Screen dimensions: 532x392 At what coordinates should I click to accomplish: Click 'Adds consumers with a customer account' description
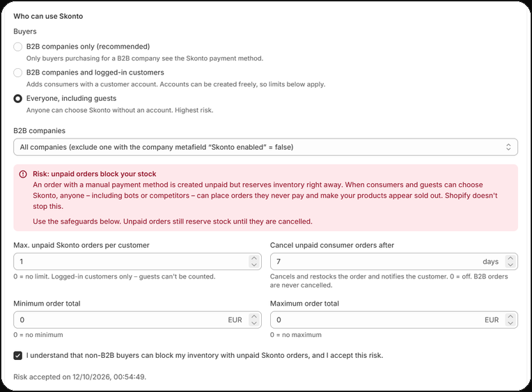(x=175, y=84)
